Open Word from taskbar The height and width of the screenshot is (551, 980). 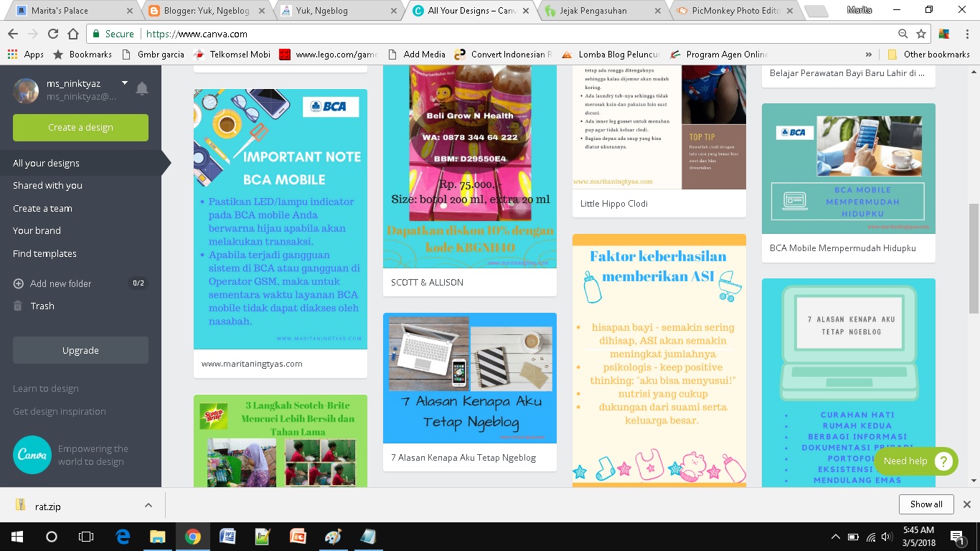227,537
